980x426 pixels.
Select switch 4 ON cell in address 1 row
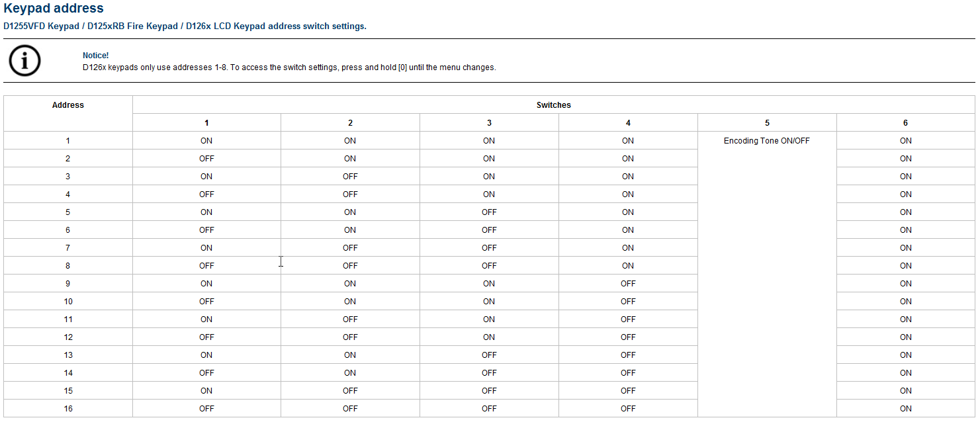[x=628, y=141]
